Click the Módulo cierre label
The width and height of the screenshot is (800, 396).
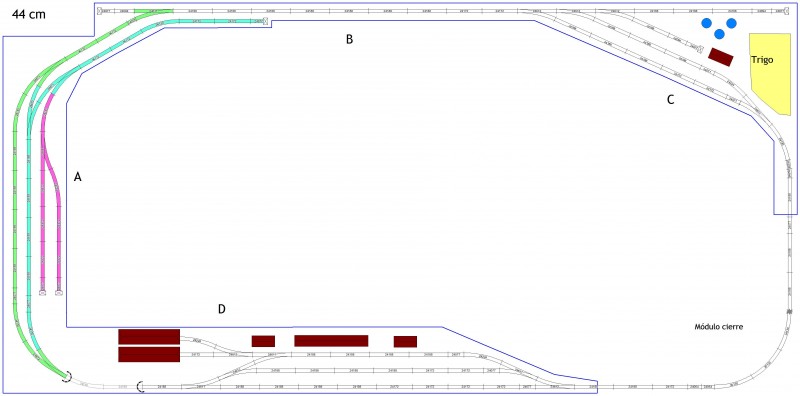pyautogui.click(x=719, y=327)
